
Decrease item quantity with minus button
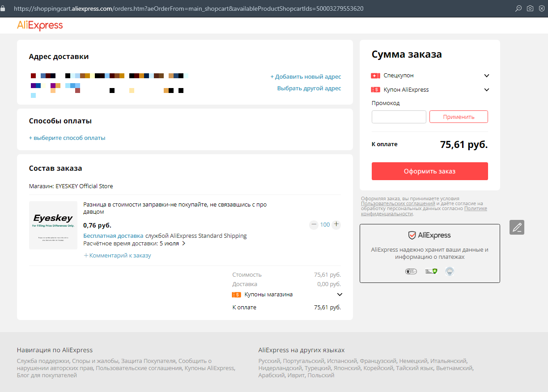point(314,224)
